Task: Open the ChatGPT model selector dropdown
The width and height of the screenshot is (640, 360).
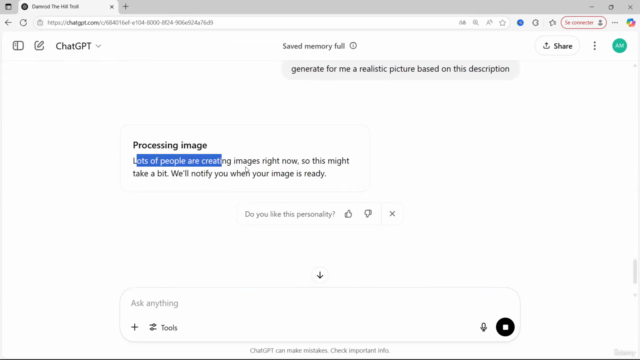Action: [78, 46]
